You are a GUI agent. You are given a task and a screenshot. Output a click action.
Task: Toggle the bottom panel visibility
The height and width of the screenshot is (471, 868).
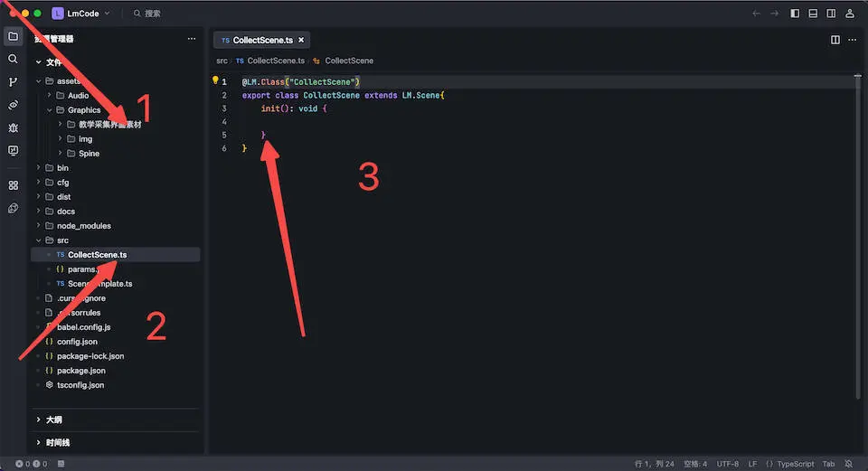[813, 14]
